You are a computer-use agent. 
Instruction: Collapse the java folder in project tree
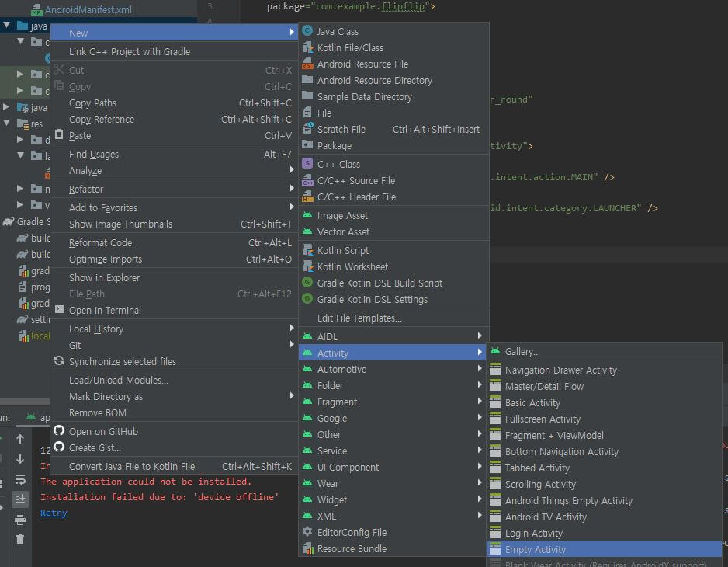point(7,25)
